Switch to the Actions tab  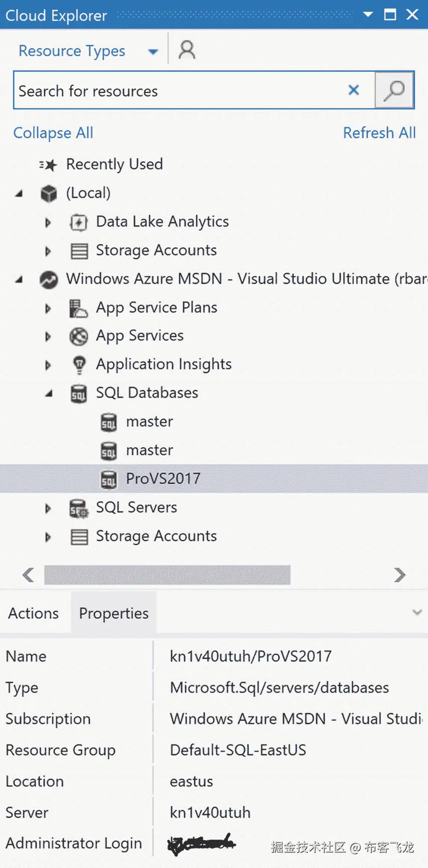pos(34,613)
